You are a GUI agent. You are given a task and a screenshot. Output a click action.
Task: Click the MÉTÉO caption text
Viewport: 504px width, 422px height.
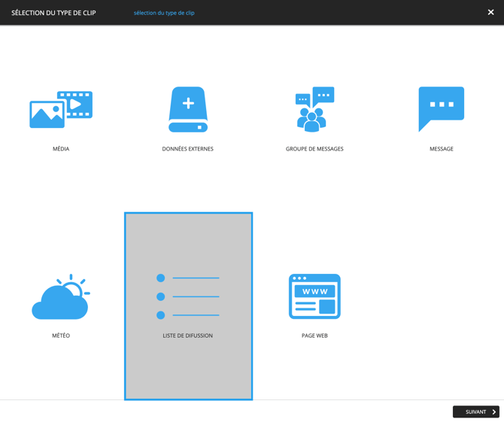(x=61, y=335)
